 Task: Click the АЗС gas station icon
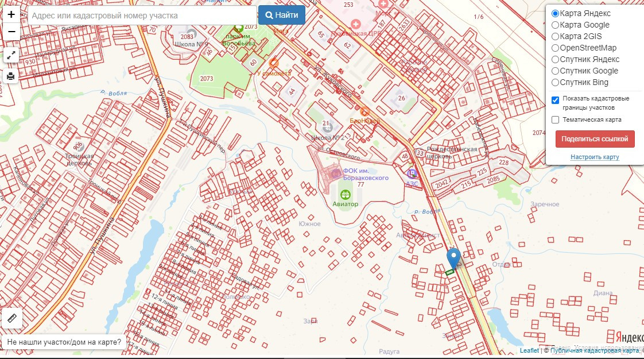click(x=412, y=173)
